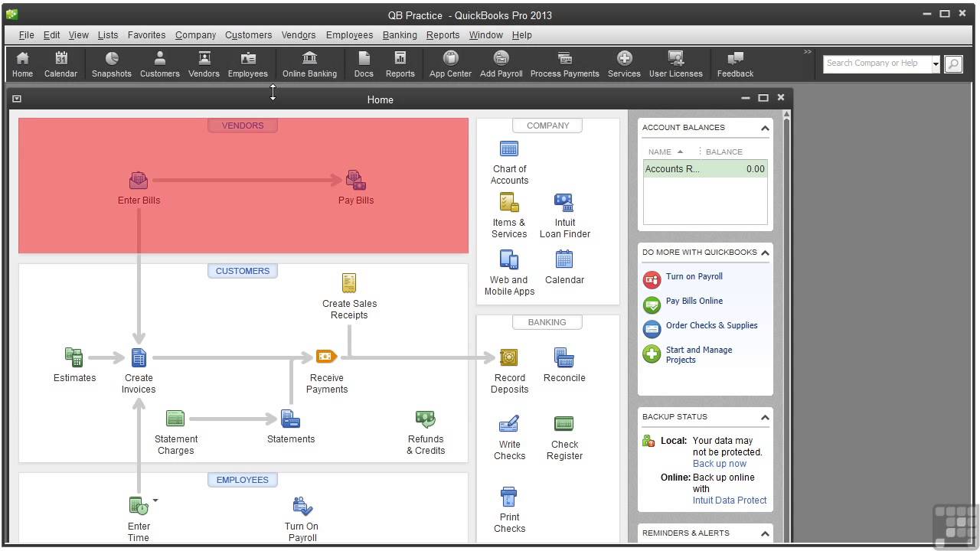Open Services from the icon bar
This screenshot has width=980, height=551.
coord(624,64)
